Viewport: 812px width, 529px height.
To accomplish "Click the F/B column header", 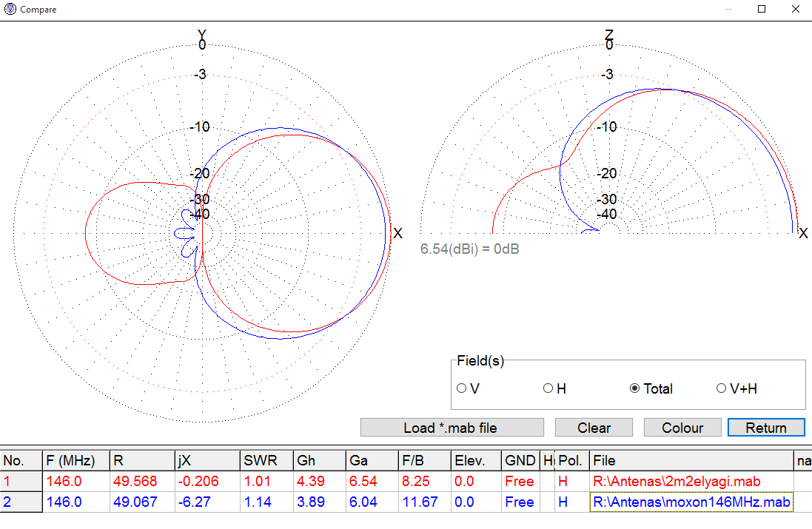I will coord(425,460).
